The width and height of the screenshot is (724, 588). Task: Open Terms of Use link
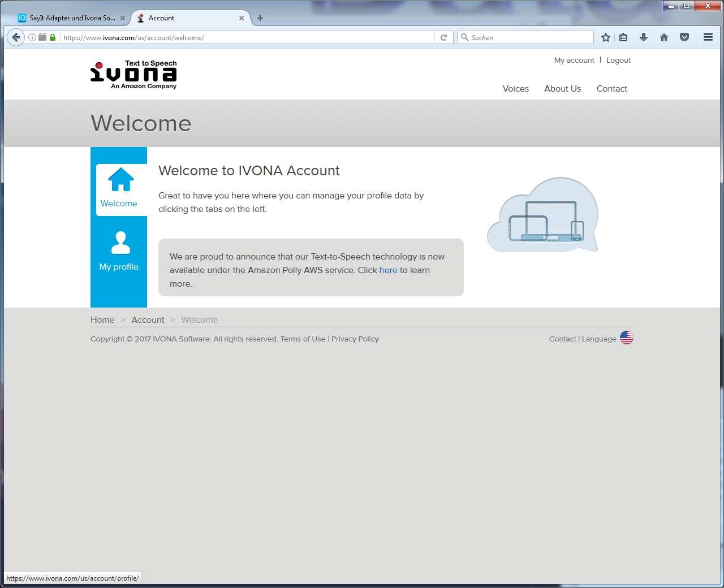[x=303, y=339]
